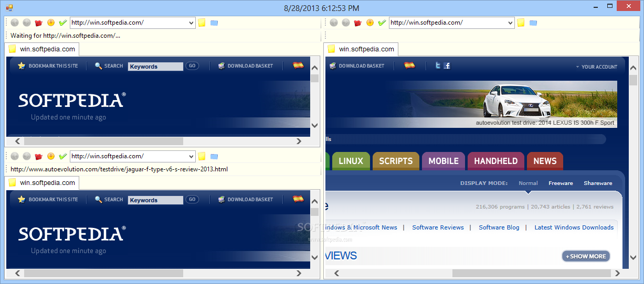The height and width of the screenshot is (284, 644).
Task: Click the scroll-right arrow in the bottom-left pane
Action: coord(299,274)
